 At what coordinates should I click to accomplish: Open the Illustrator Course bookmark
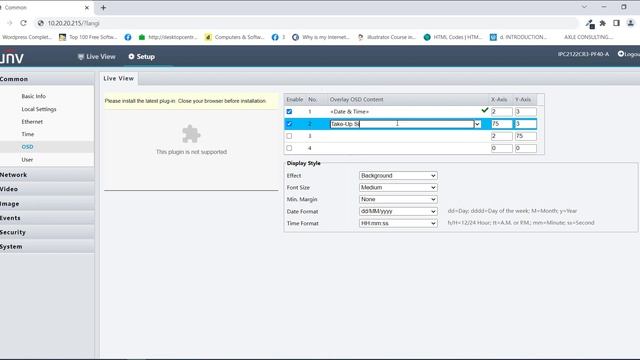387,37
